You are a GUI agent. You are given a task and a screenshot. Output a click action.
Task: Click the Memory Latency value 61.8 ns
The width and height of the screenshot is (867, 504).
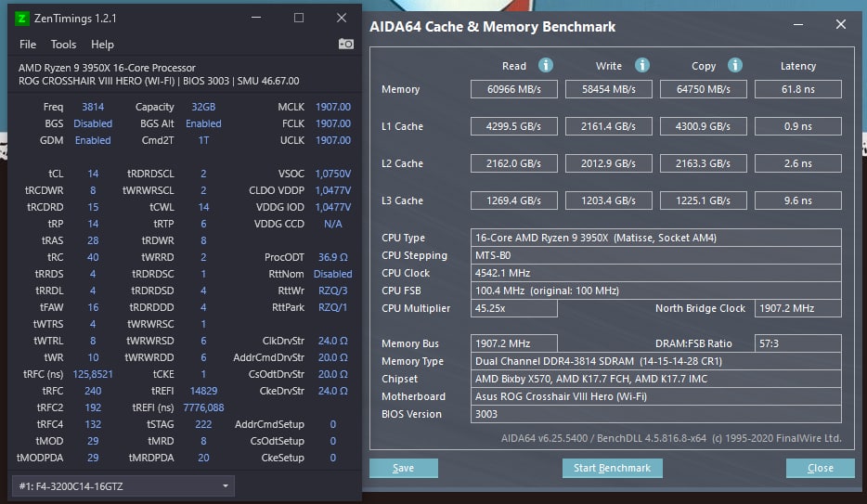tap(798, 89)
